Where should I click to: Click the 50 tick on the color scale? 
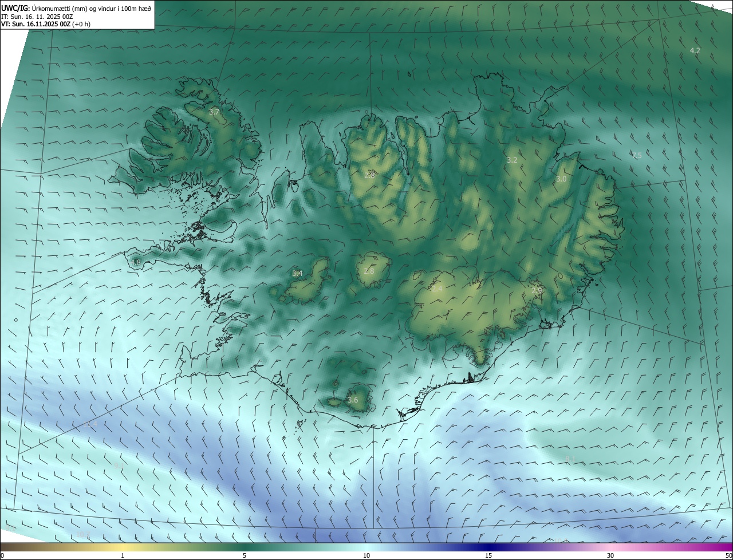728,555
